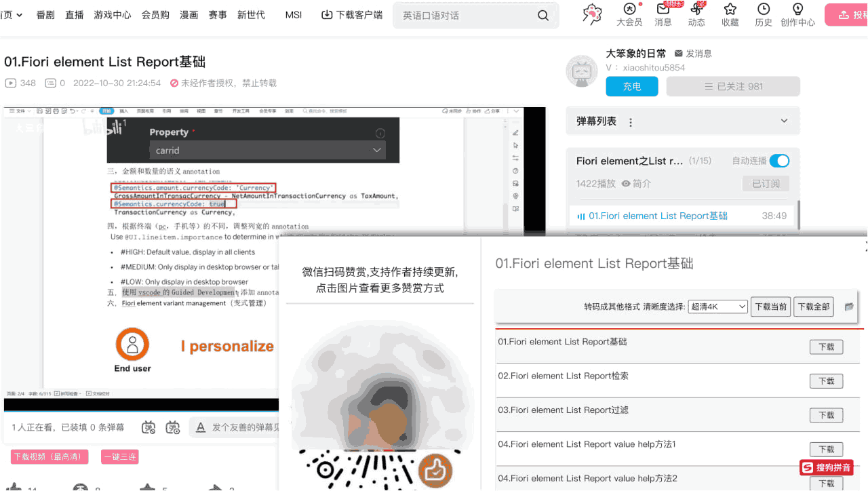Viewport: 868px width, 491px height.
Task: Click open folder icon beside 下载全部
Action: click(x=849, y=307)
